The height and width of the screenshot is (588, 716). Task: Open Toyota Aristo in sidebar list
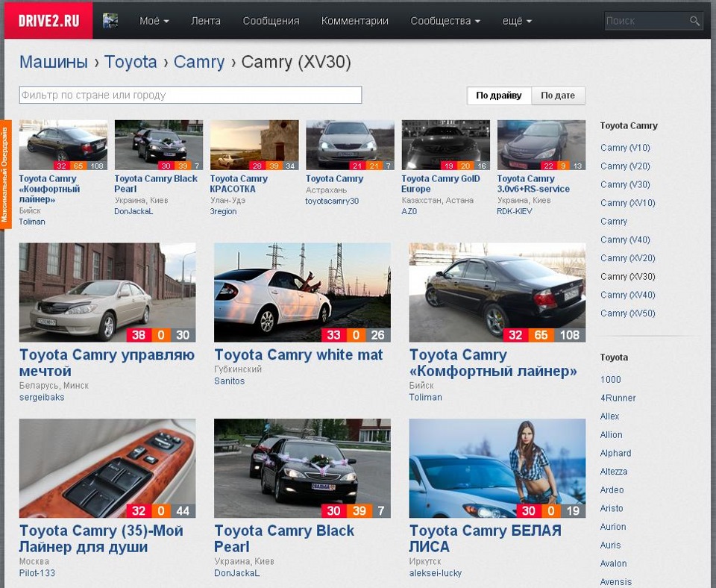612,508
